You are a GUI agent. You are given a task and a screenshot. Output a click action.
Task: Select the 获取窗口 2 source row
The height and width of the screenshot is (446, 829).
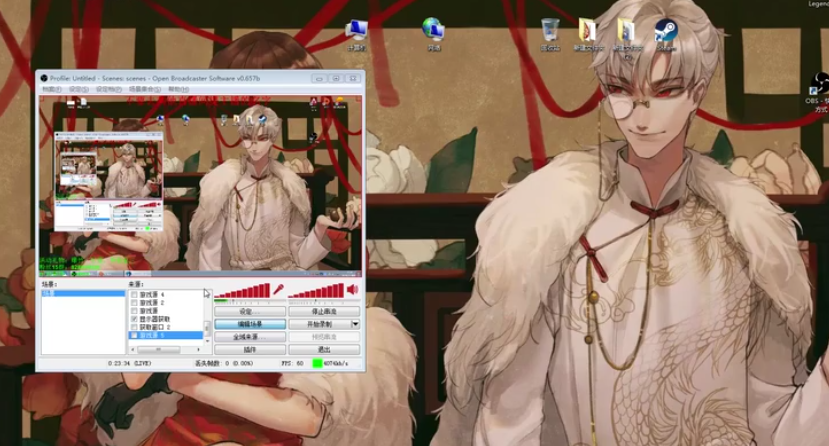pos(166,327)
